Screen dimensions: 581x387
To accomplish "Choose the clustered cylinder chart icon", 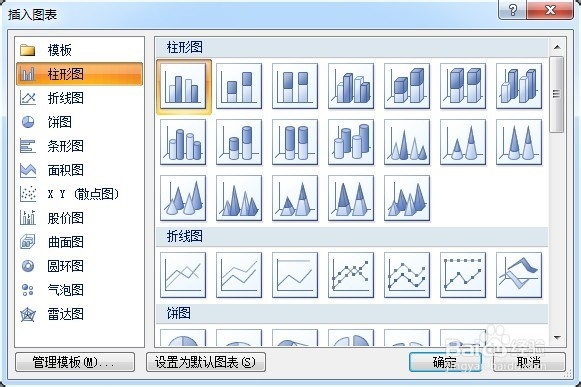I will (x=183, y=142).
